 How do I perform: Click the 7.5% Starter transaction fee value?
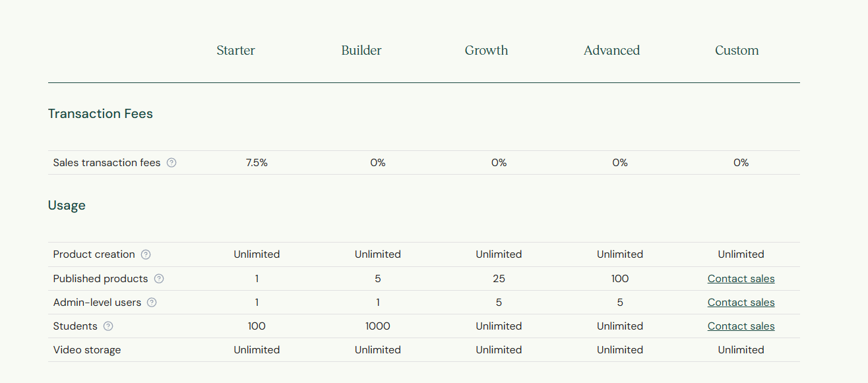pyautogui.click(x=257, y=163)
